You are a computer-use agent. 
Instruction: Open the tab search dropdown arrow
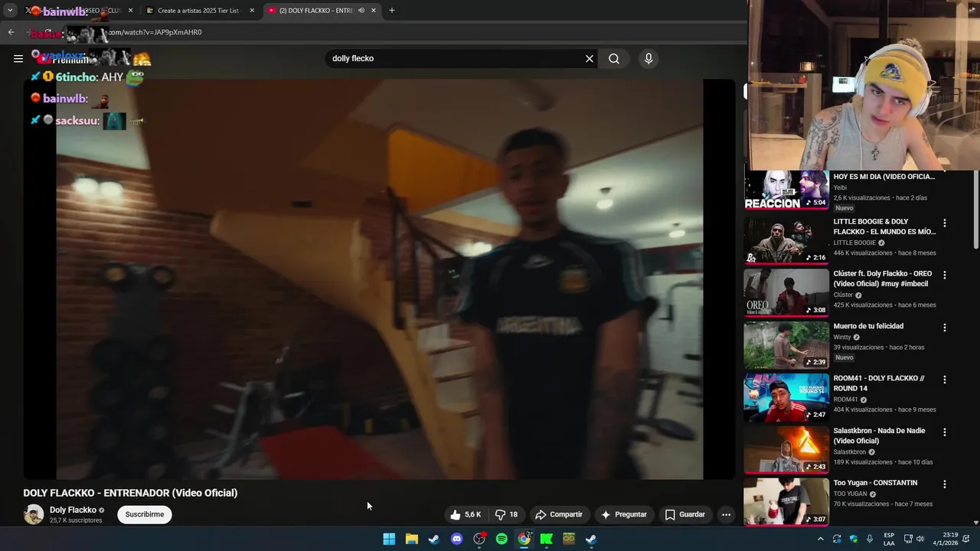click(10, 11)
